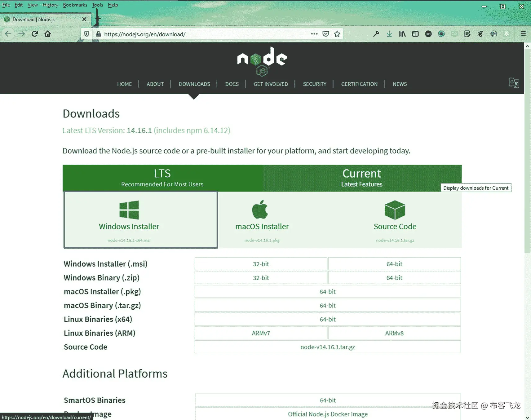Download Linux Binaries (x64) 64-bit
The width and height of the screenshot is (531, 420).
(x=328, y=319)
